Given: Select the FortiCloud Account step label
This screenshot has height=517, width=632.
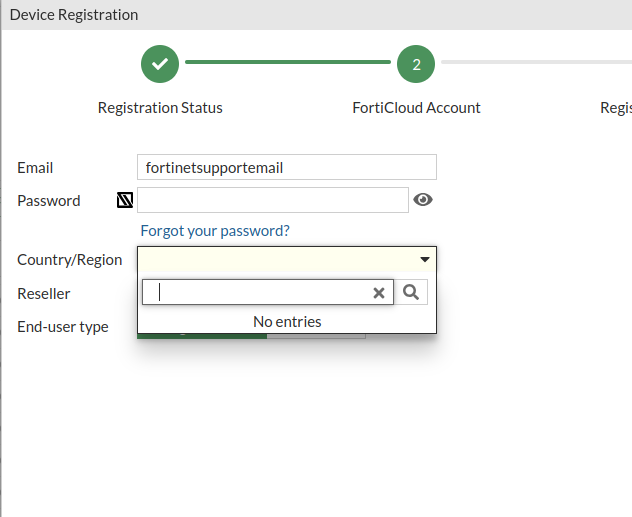Looking at the screenshot, I should click(x=416, y=108).
